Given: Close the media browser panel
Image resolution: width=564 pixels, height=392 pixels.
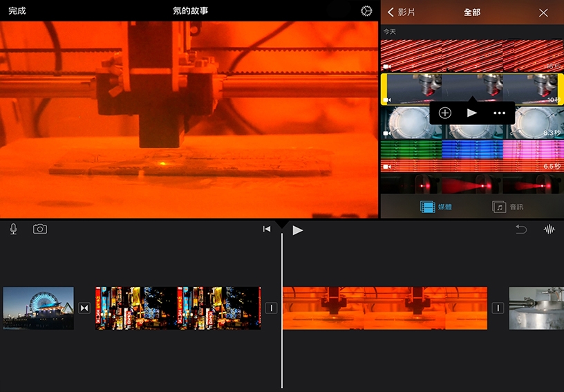Looking at the screenshot, I should pos(543,12).
